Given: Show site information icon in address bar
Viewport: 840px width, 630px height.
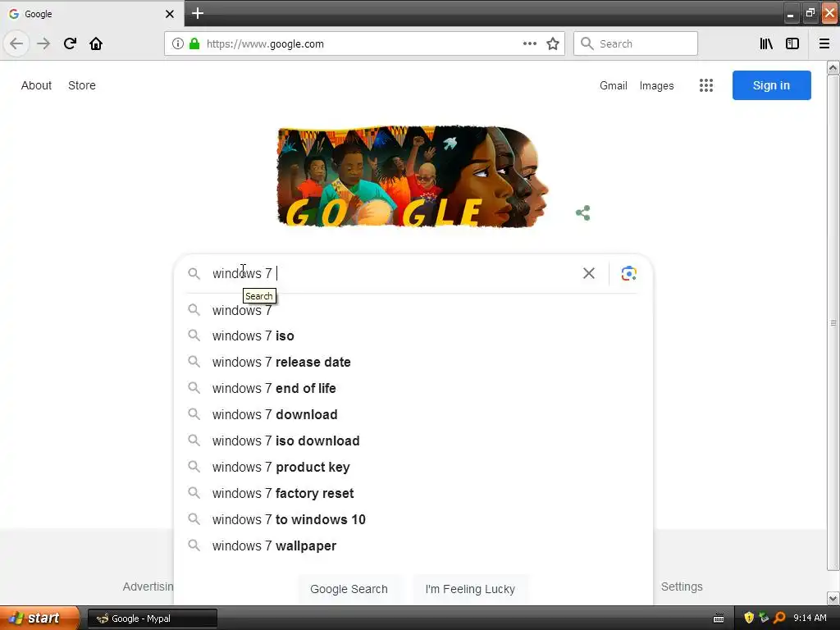Looking at the screenshot, I should 178,44.
